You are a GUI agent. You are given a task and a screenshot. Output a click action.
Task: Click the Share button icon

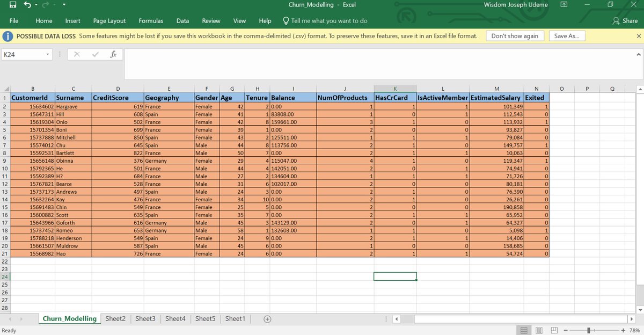(x=615, y=20)
